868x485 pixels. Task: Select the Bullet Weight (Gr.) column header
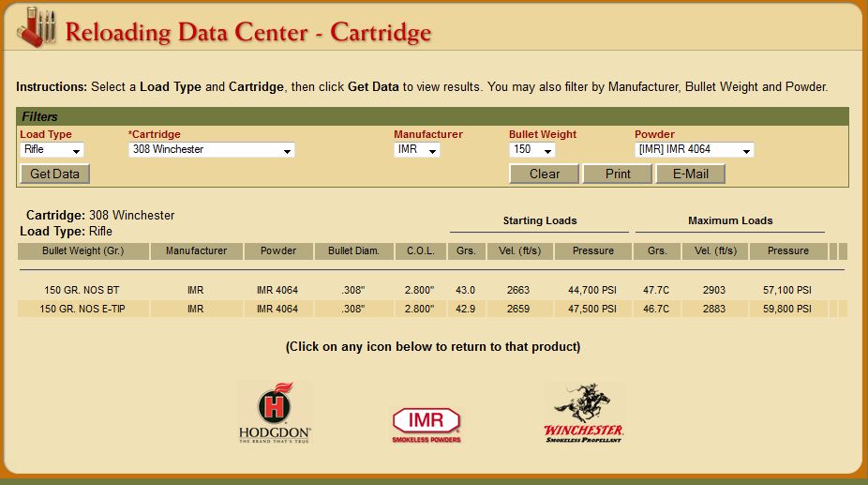[x=83, y=251]
